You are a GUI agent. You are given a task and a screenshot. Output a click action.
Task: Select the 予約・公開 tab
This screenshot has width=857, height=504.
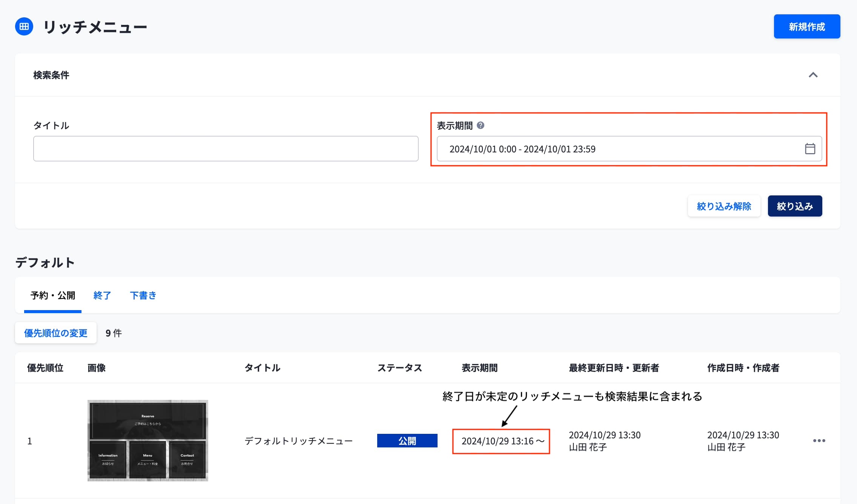(x=53, y=295)
